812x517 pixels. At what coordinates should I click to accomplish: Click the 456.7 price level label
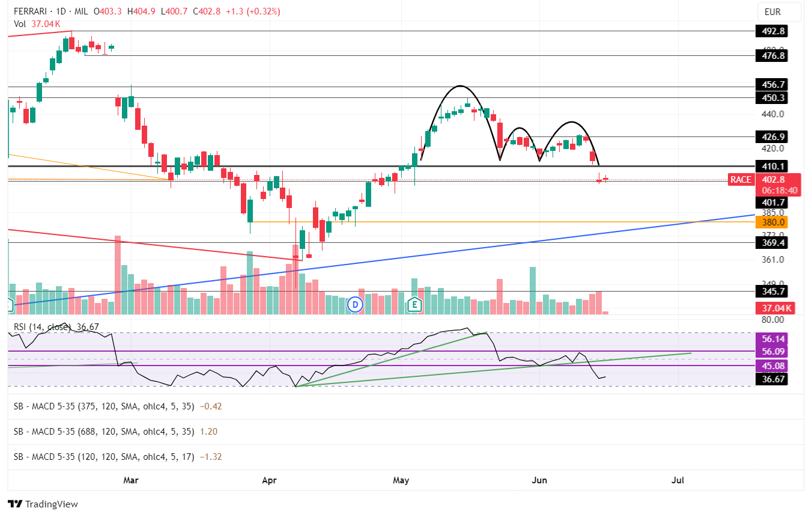point(771,85)
